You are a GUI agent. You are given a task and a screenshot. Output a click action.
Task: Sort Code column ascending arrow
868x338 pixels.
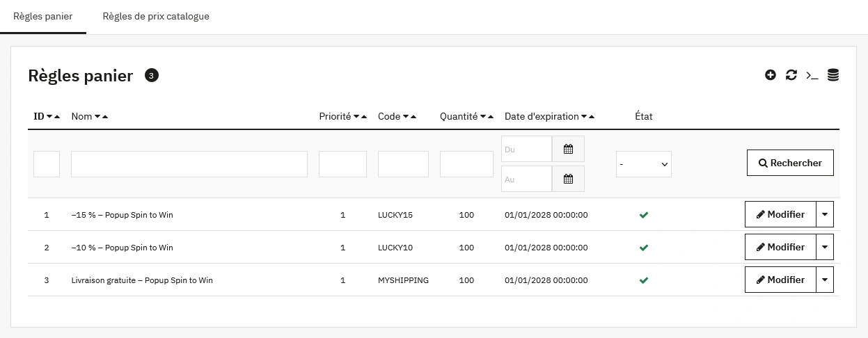(x=413, y=117)
